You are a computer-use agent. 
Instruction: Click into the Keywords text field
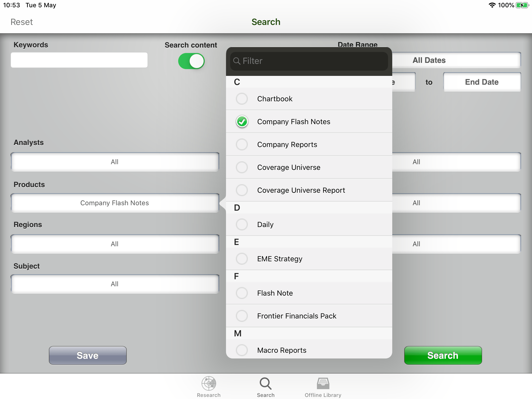click(79, 60)
